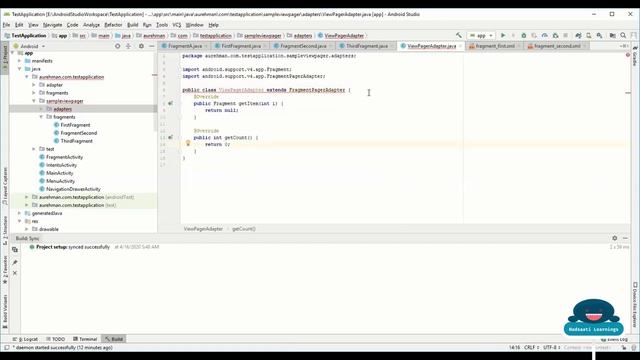The image size is (640, 360).
Task: Expand the adapter package arrow
Action: tap(34, 85)
